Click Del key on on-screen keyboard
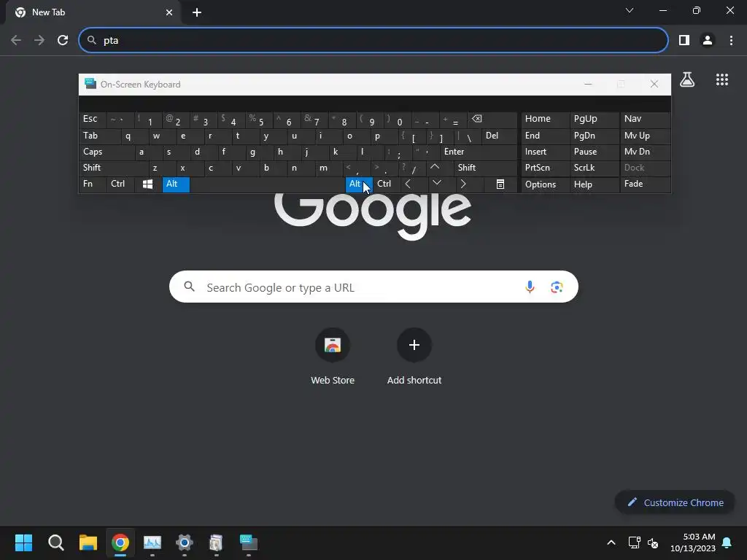 499,136
